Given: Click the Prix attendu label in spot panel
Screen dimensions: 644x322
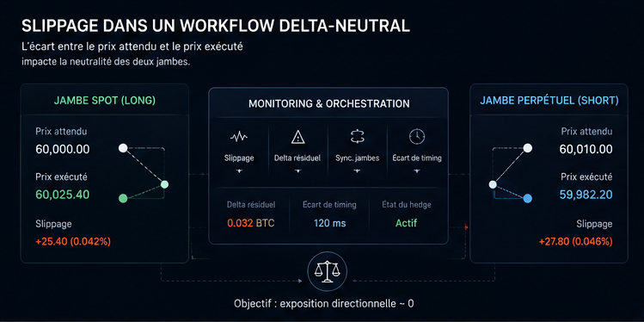Looking at the screenshot, I should (61, 131).
